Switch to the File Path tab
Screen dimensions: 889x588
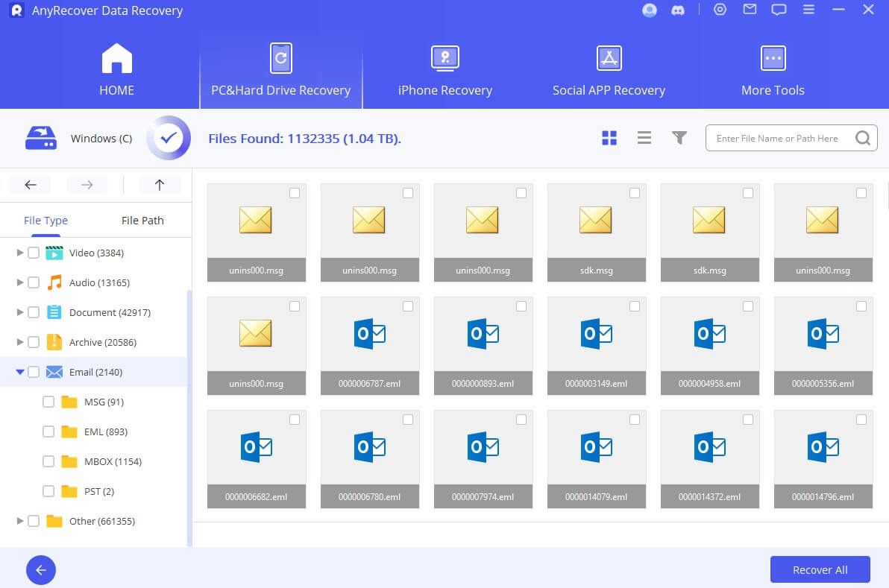[142, 220]
